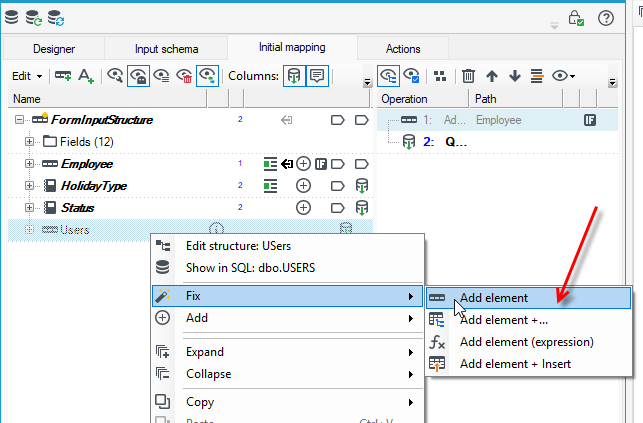Click the database with green refresh arrow icon
This screenshot has height=423, width=643.
34,18
